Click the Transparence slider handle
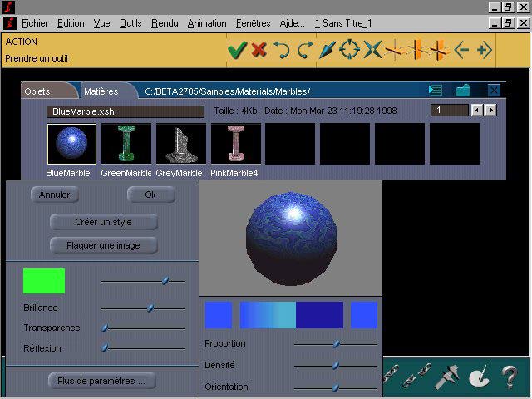 [105, 328]
